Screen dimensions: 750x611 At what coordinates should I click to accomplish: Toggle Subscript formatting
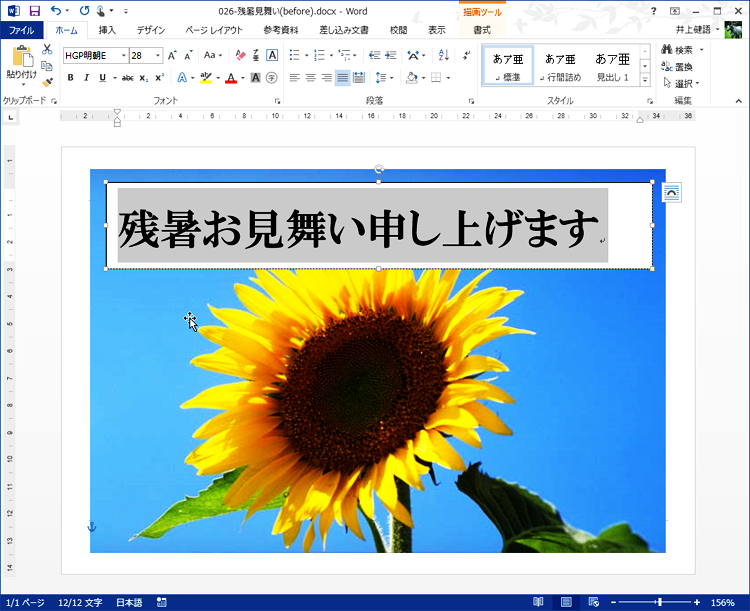pyautogui.click(x=143, y=78)
